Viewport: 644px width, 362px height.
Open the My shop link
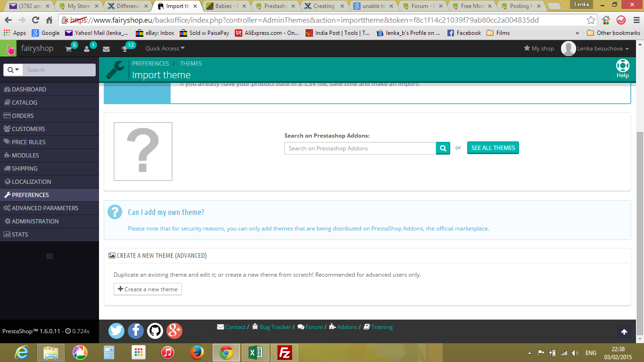[x=539, y=49]
